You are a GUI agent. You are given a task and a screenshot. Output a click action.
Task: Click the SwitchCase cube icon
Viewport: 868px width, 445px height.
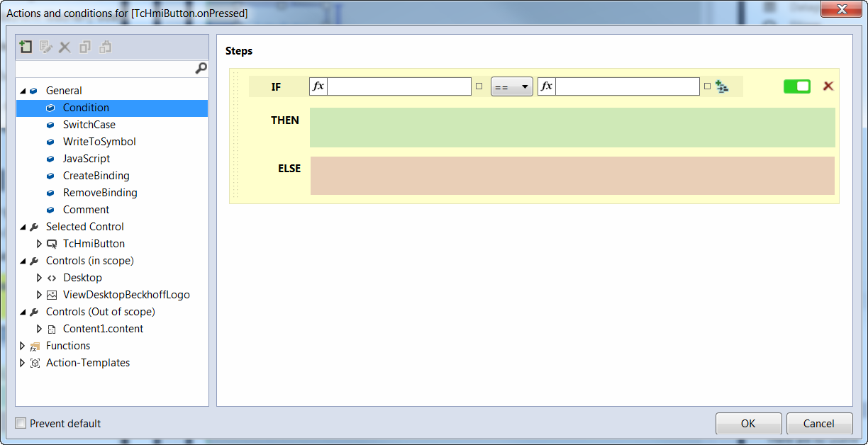click(x=50, y=125)
